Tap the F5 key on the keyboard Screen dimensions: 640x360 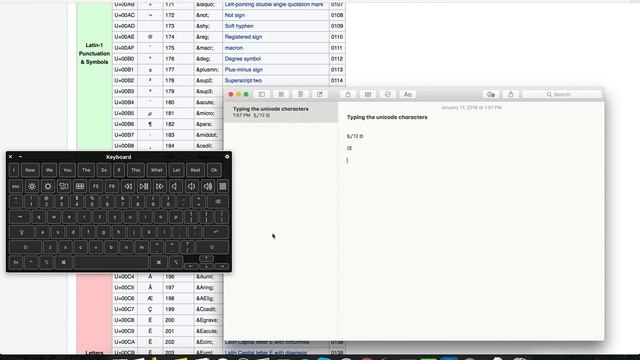pyautogui.click(x=96, y=187)
